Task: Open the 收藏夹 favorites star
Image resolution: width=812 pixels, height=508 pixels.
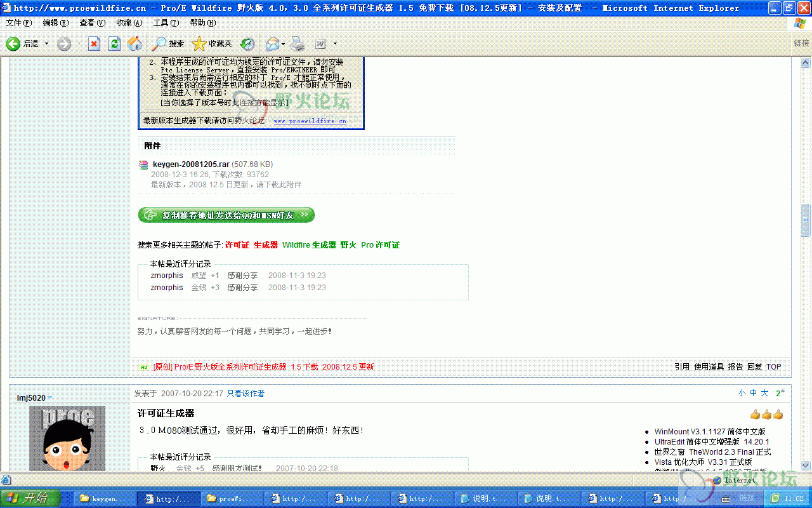Action: pyautogui.click(x=212, y=43)
